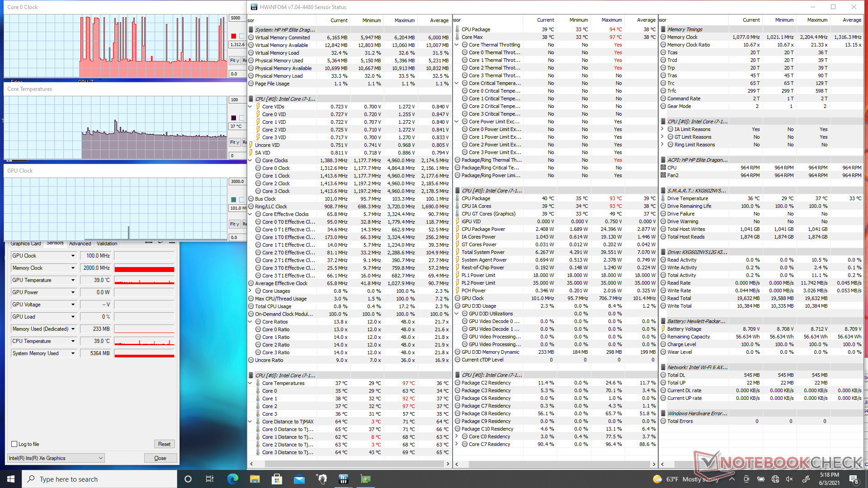868x488 pixels.
Task: Open the notification center icon
Action: coord(854,479)
